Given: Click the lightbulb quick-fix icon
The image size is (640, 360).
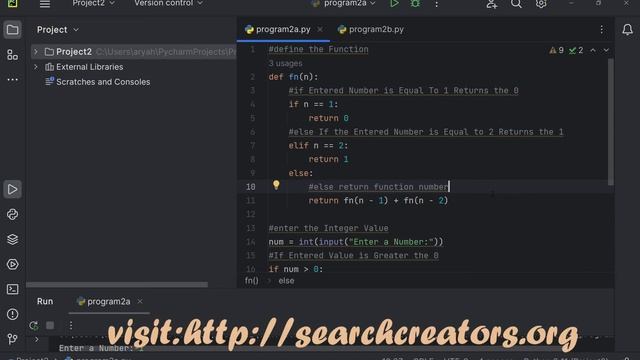Looking at the screenshot, I should coord(276,185).
